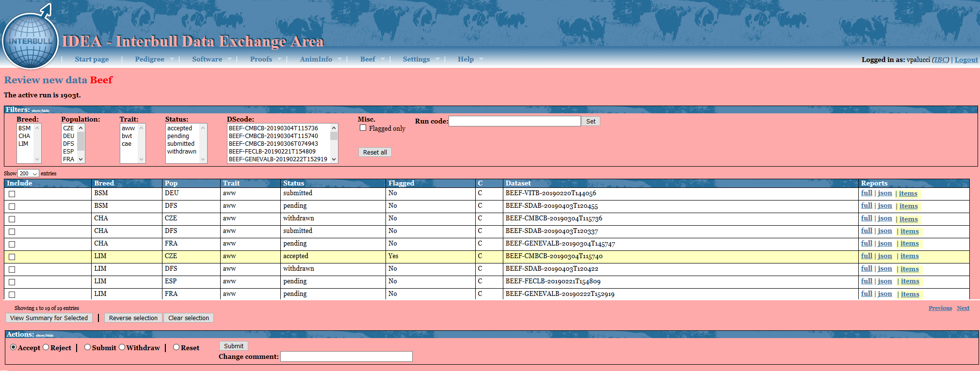Click the Reset all filters button

tap(375, 152)
